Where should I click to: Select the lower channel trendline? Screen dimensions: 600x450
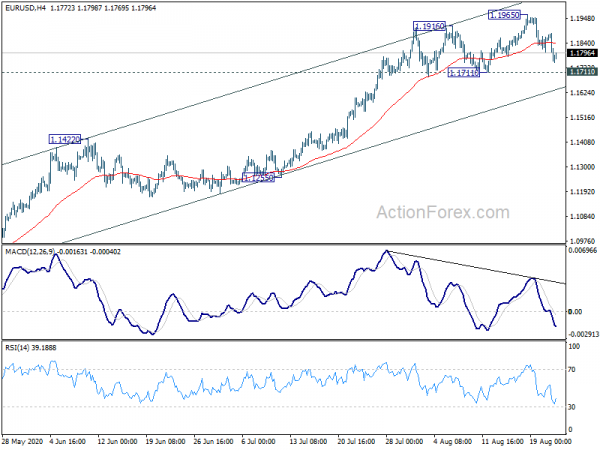314,165
